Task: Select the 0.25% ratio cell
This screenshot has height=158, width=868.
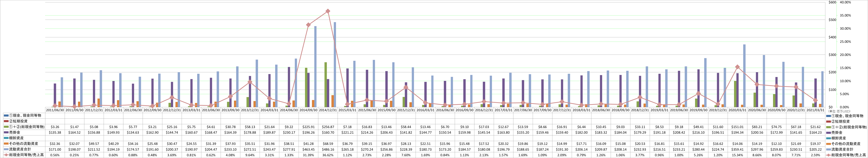Action: click(74, 155)
